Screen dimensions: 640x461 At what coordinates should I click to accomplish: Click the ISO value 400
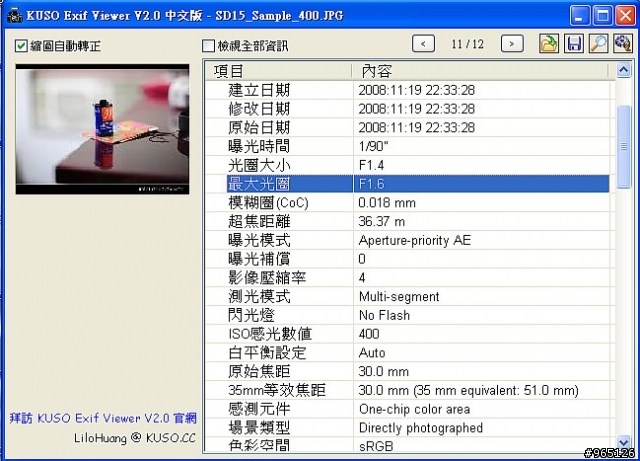point(369,334)
